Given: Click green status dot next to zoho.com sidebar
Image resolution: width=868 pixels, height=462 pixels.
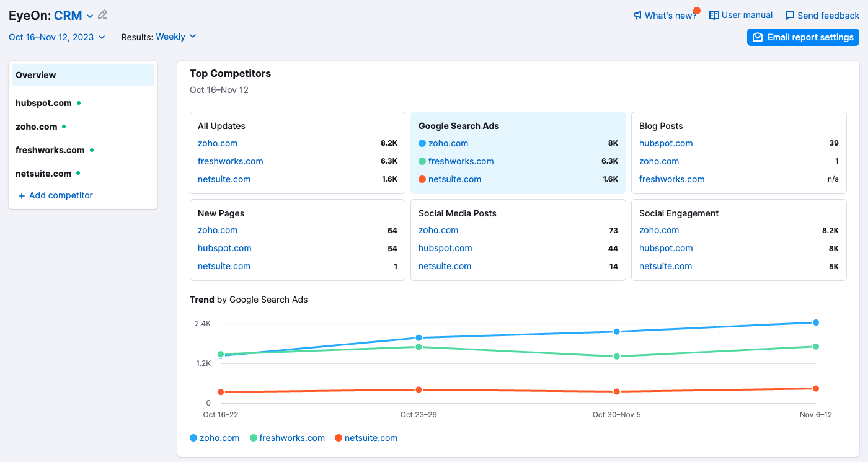Looking at the screenshot, I should [64, 127].
